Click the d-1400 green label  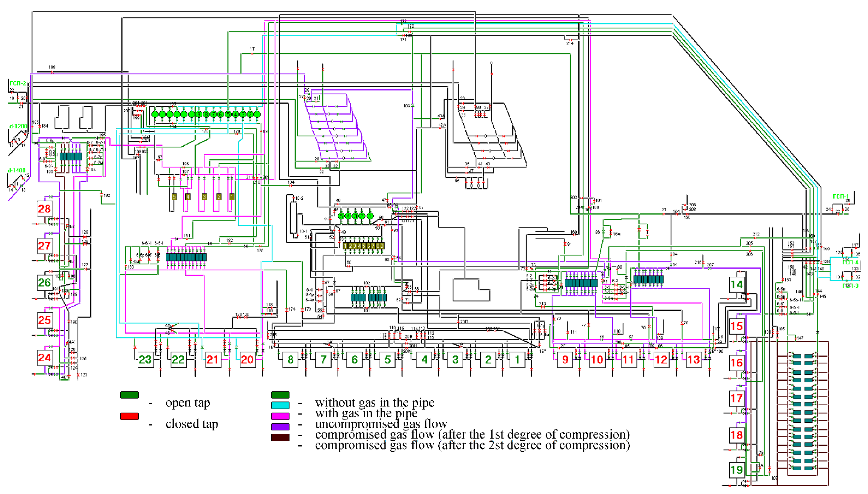[17, 170]
